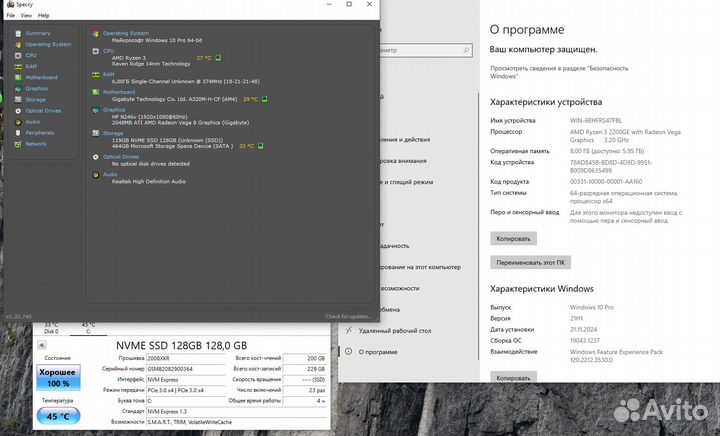
Task: Click 119GB NVME SSD 128GB line in Speccy
Action: click(x=168, y=140)
